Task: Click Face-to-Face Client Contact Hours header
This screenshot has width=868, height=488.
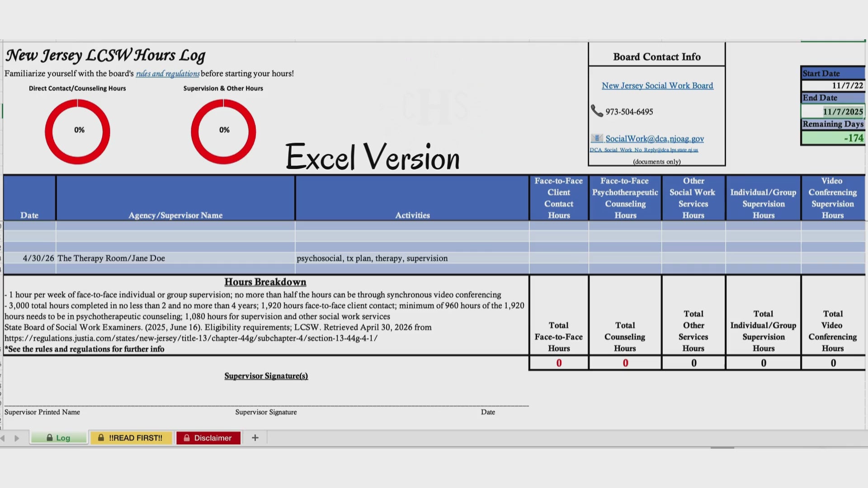Action: tap(559, 198)
